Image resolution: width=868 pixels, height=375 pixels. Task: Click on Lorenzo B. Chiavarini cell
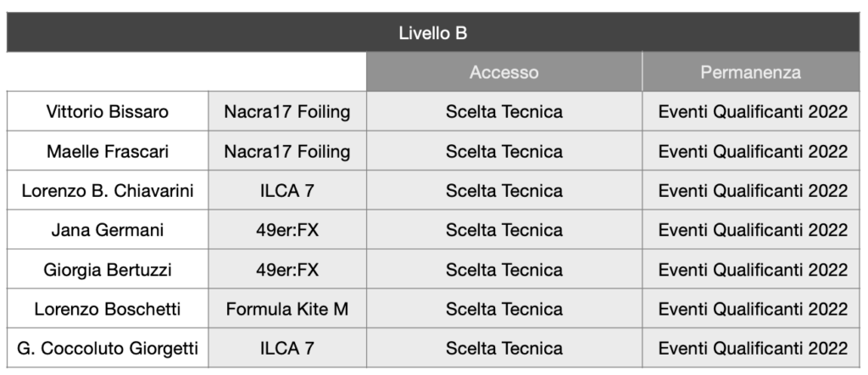pyautogui.click(x=108, y=191)
